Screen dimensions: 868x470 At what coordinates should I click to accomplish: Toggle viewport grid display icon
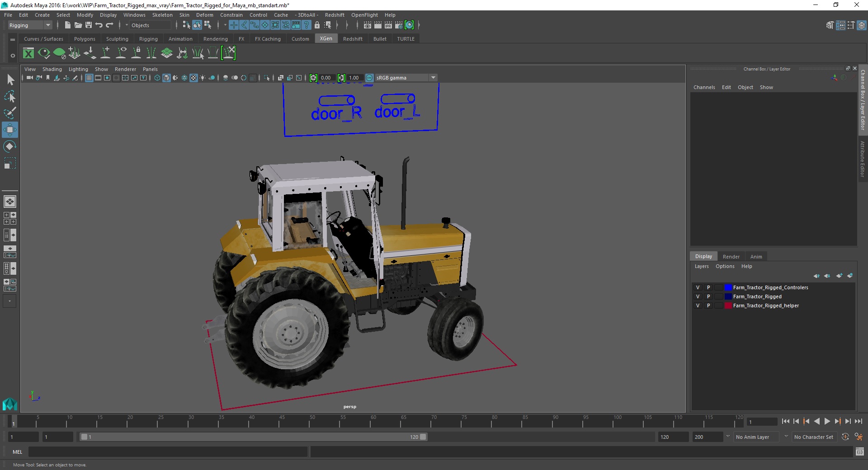click(x=89, y=78)
